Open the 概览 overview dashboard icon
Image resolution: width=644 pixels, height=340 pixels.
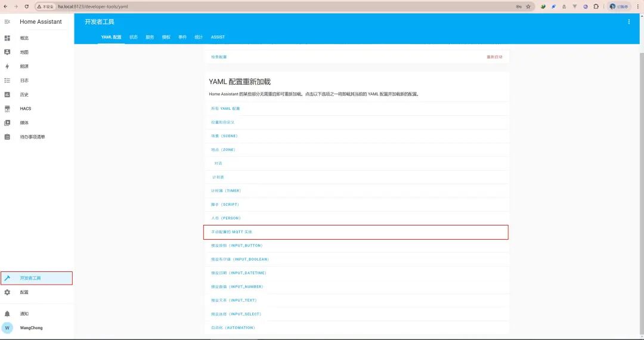click(7, 38)
